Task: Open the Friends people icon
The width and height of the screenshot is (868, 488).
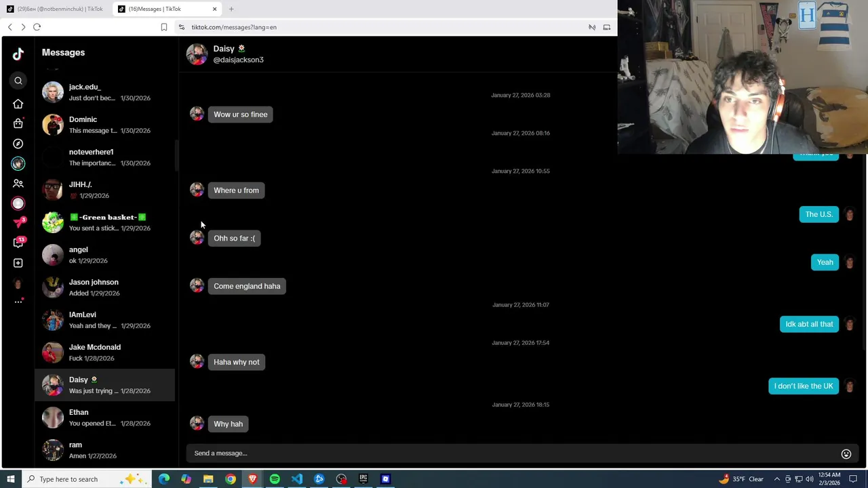Action: (18, 184)
